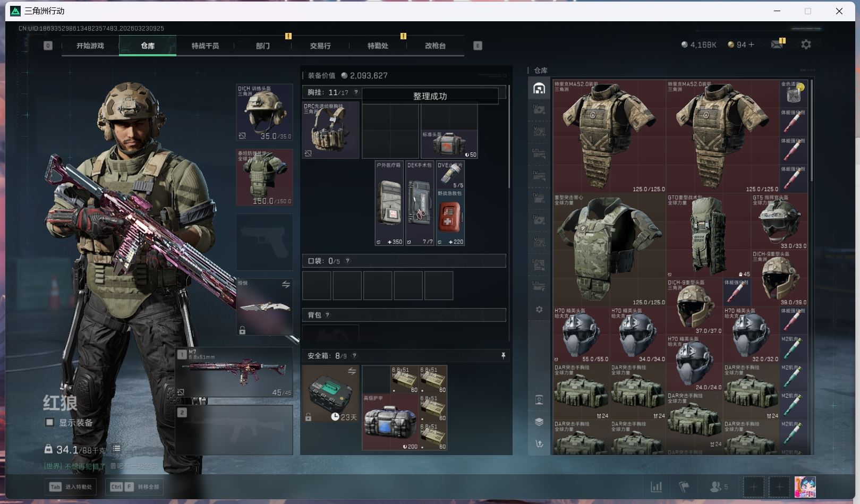Click the plus icon to add currency

point(752,45)
